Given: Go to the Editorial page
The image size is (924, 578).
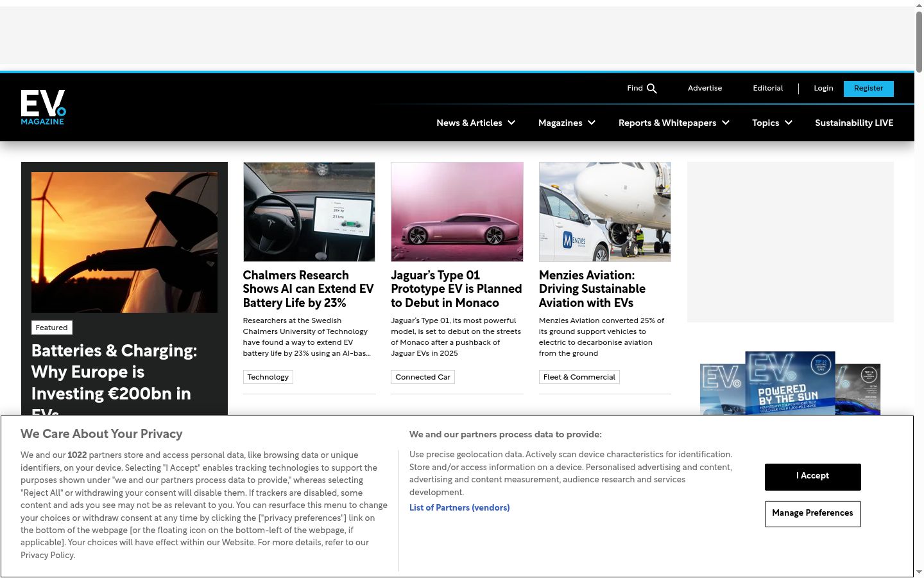Looking at the screenshot, I should point(768,89).
